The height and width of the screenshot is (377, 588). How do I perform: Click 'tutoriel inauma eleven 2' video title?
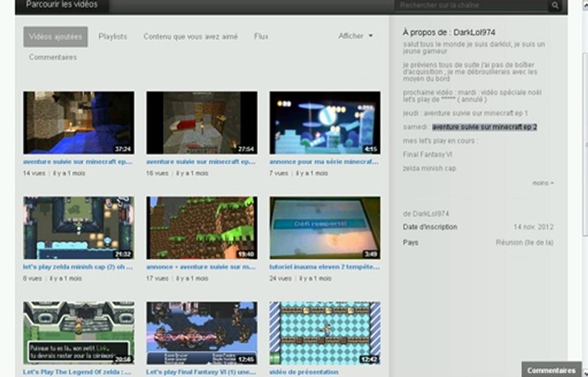tap(325, 267)
